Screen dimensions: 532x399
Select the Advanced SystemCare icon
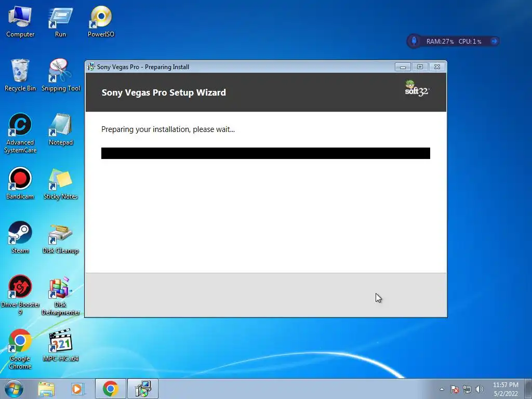point(20,133)
